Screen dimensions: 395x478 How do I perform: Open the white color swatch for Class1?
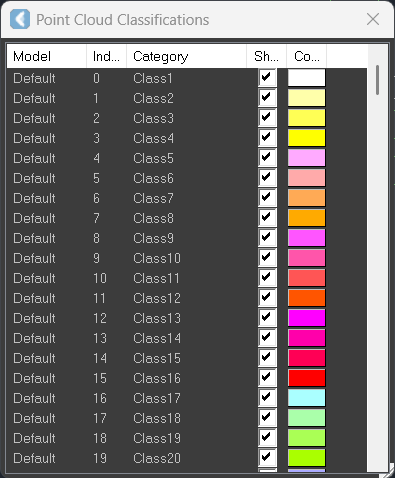[x=306, y=78]
